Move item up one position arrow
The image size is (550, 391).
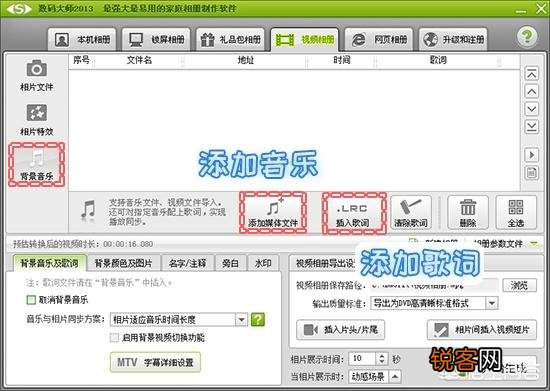(x=531, y=92)
